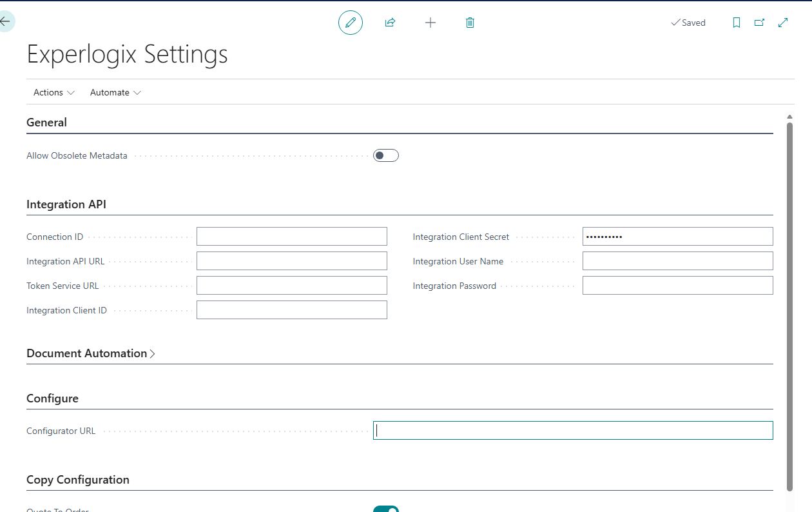
Task: Click the vertical scrollbar thumb
Action: click(790, 306)
